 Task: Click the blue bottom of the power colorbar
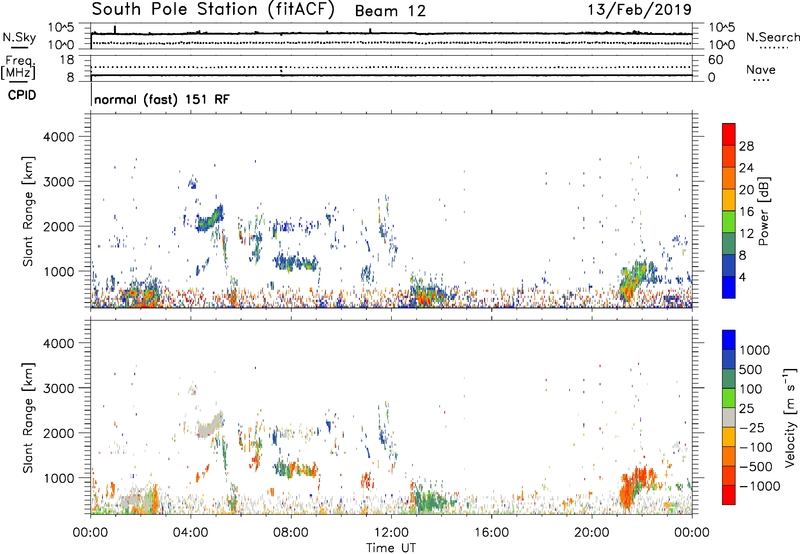pyautogui.click(x=729, y=287)
